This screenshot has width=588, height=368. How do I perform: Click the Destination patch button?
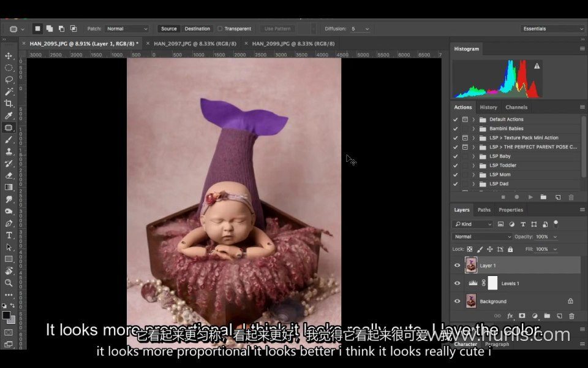(197, 29)
